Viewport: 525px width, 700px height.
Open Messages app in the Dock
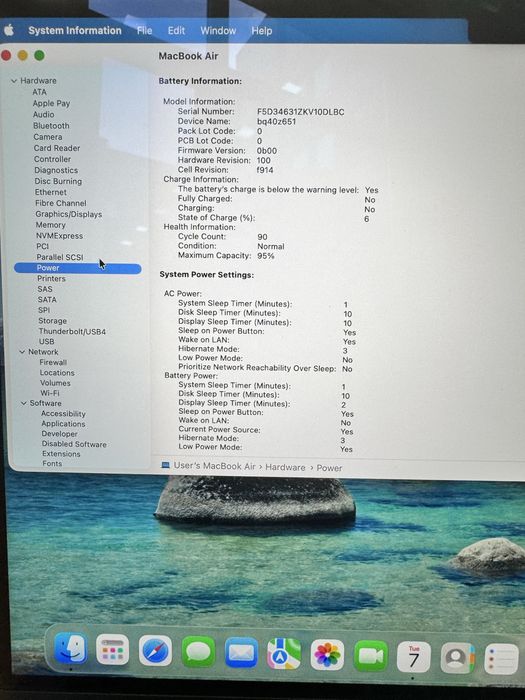point(198,653)
